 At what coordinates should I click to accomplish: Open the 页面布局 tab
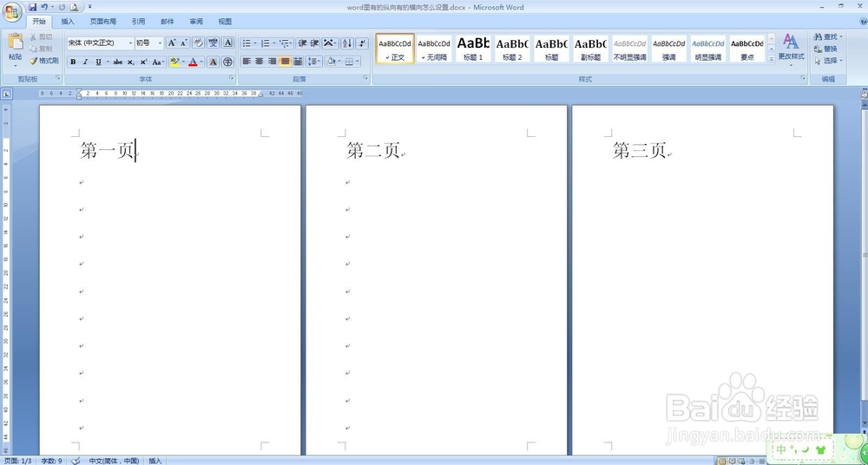pos(103,22)
